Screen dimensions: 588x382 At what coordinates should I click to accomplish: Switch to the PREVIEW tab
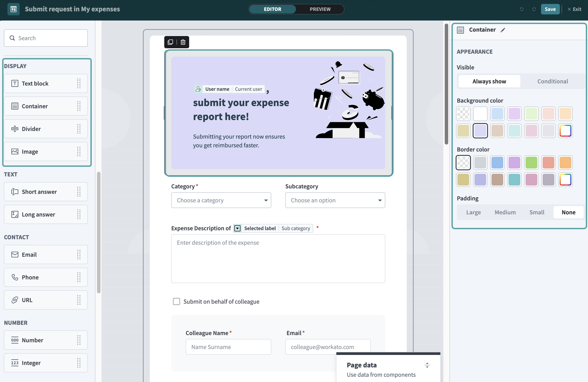tap(320, 9)
